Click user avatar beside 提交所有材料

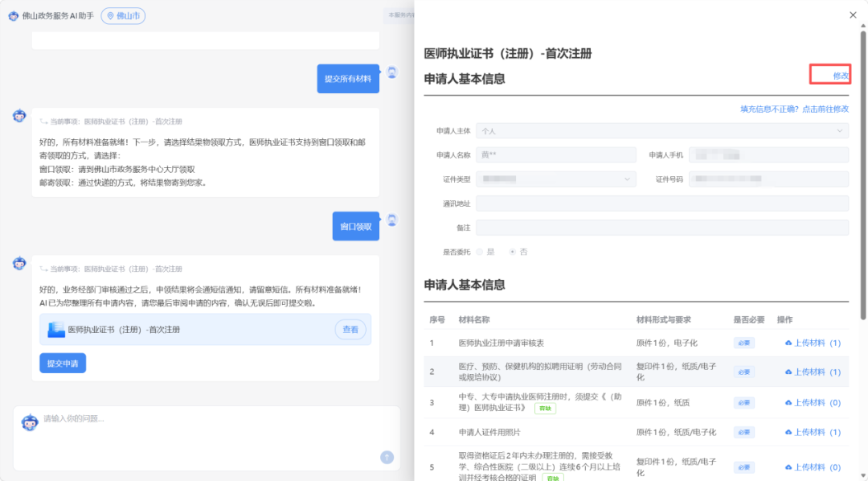tap(392, 72)
